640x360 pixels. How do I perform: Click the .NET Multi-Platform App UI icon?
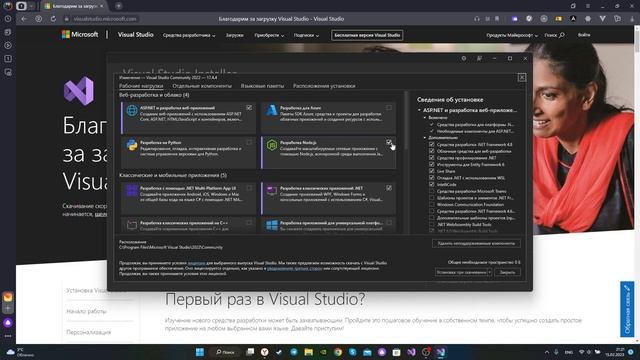(x=132, y=191)
